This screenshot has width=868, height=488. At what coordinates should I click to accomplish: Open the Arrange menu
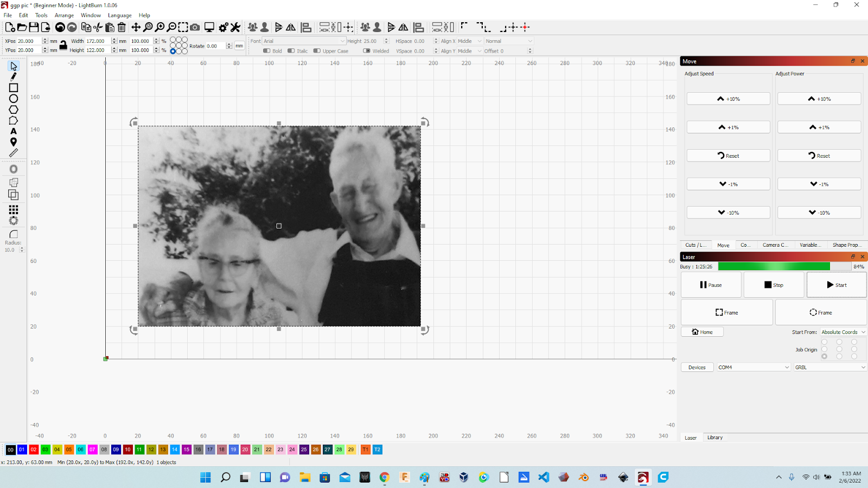tap(64, 15)
